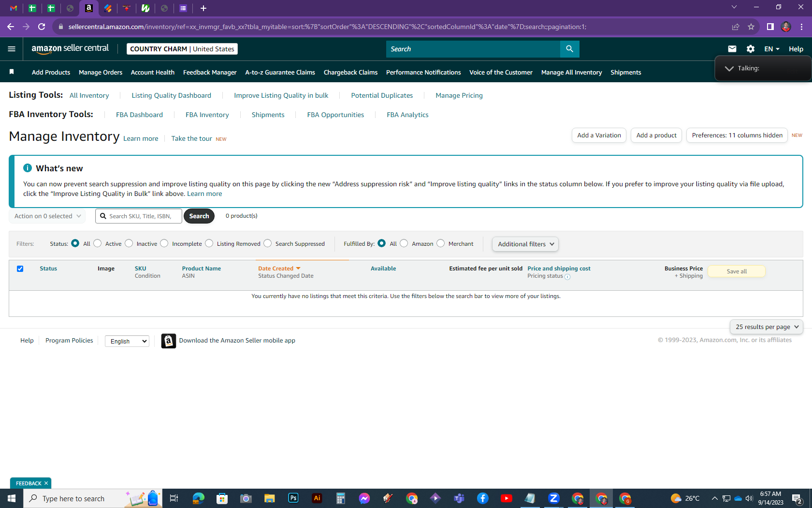Select the Search Suppressed radio button
Image resolution: width=812 pixels, height=508 pixels.
click(x=268, y=243)
